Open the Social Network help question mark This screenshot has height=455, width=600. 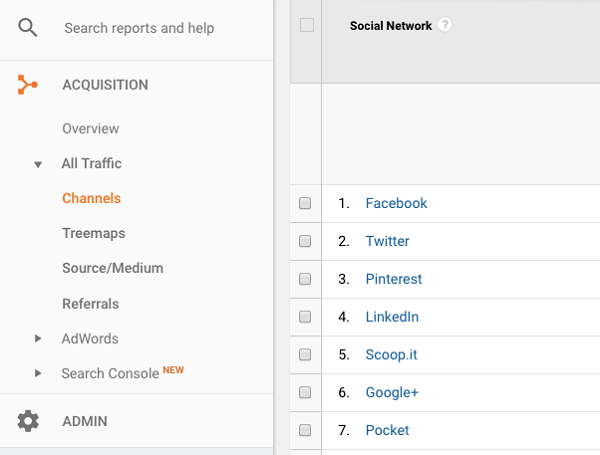(445, 25)
